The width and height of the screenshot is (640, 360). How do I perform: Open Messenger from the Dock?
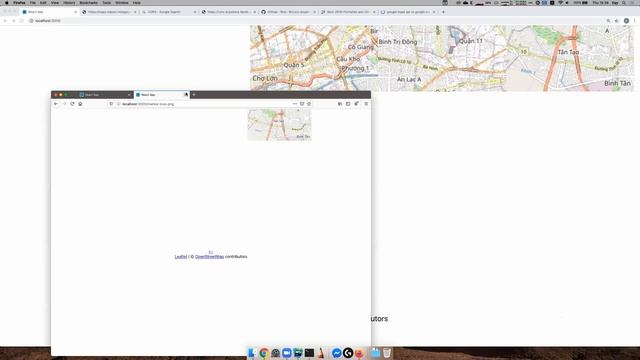coord(336,353)
